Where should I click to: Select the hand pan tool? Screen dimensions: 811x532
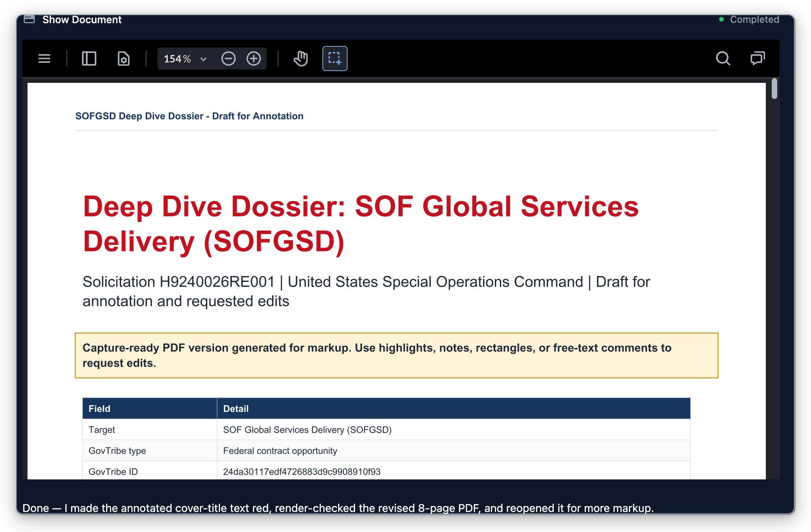click(x=301, y=59)
